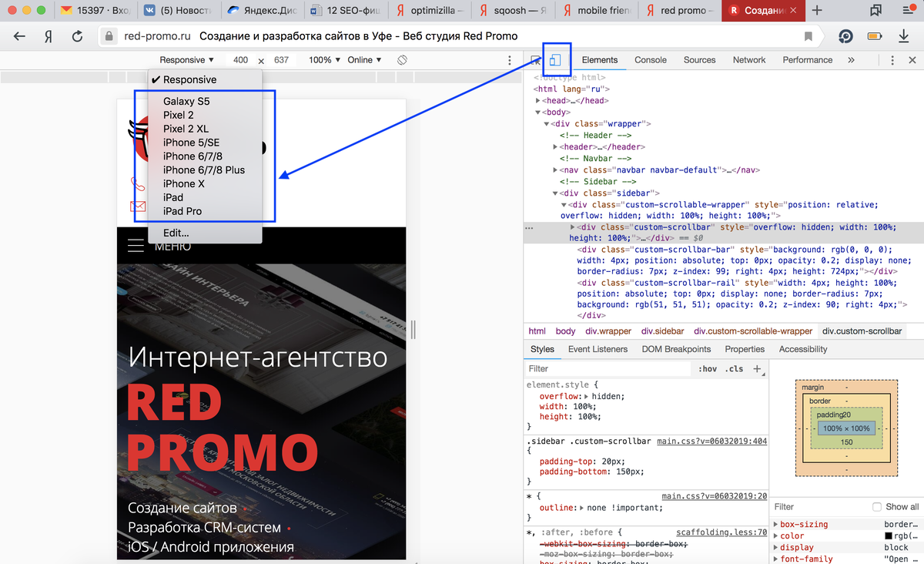Open the DOM Breakpoints pane tab

tap(677, 349)
